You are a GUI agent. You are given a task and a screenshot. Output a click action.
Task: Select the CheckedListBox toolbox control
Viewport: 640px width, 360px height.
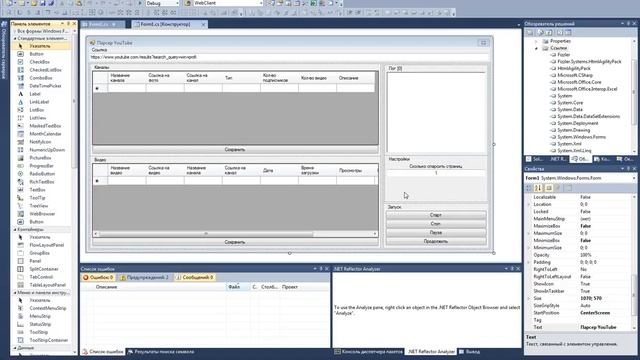[x=45, y=70]
